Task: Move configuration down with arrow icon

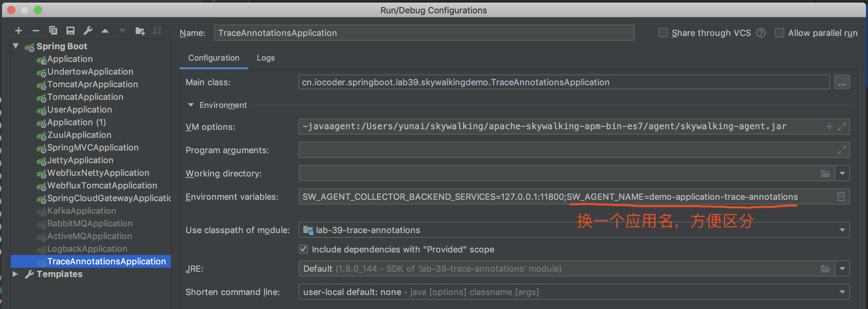Action: pyautogui.click(x=122, y=31)
